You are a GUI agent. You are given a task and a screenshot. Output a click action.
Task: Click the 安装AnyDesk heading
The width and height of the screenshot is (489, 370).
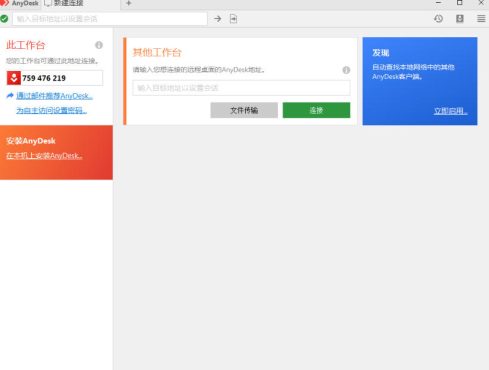click(31, 141)
